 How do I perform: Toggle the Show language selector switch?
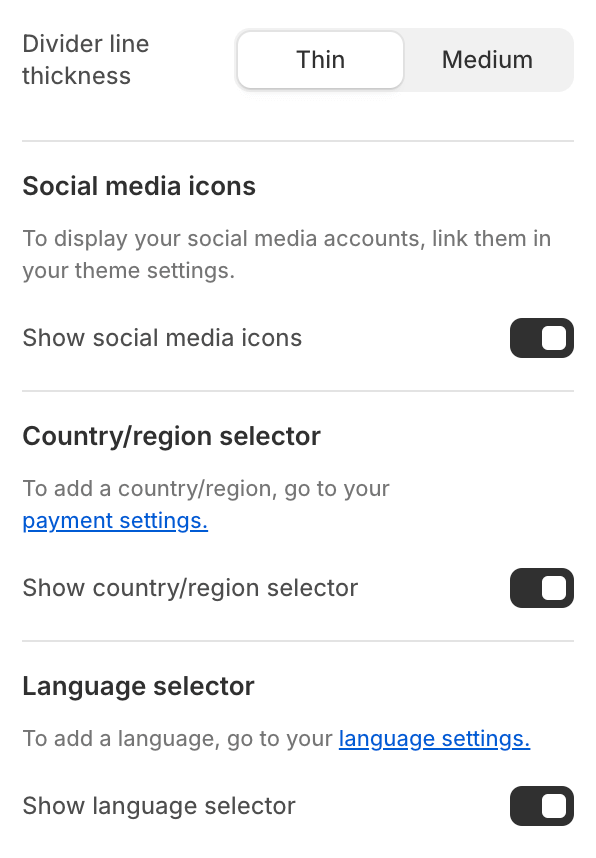pyautogui.click(x=542, y=806)
